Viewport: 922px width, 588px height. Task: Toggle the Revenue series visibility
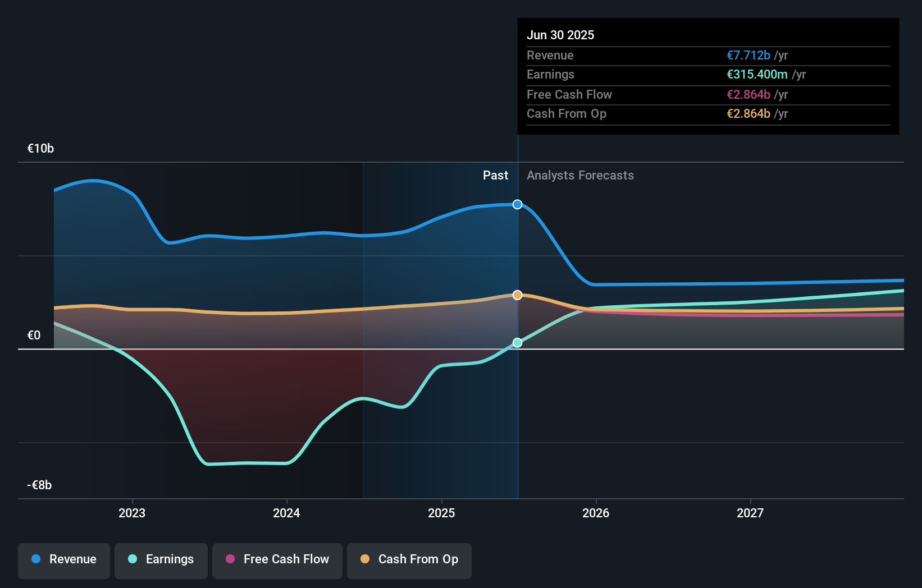pos(63,559)
